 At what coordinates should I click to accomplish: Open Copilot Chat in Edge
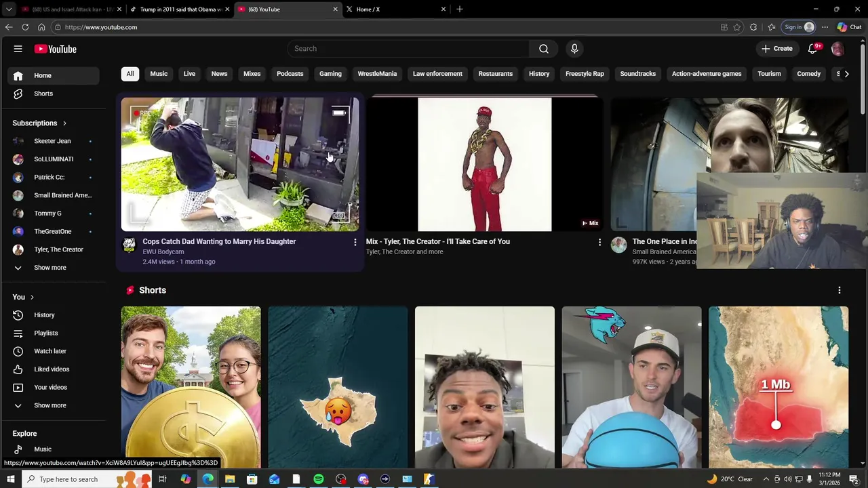tap(849, 27)
